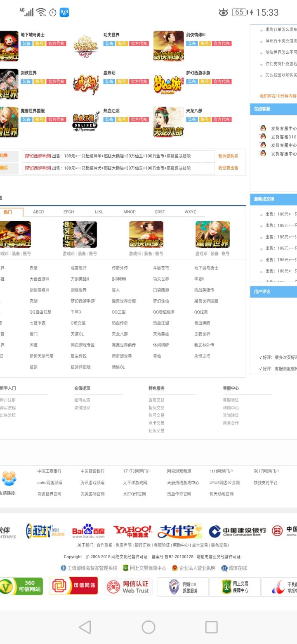The image size is (297, 644).
Task: Open 斗破苍穹 game link
Action: pyautogui.click(x=161, y=268)
